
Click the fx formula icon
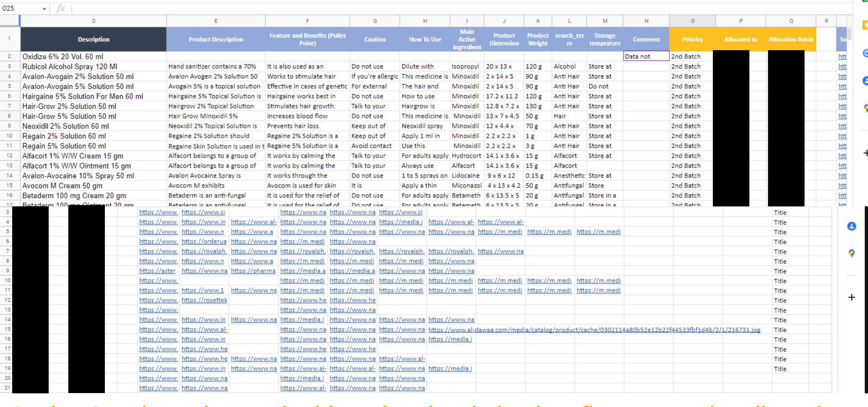click(61, 8)
